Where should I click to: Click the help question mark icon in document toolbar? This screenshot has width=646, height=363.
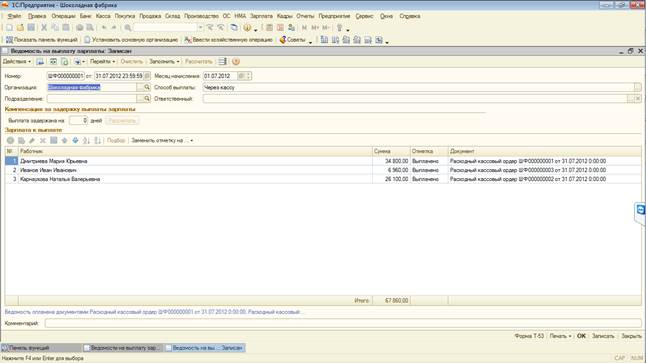coord(236,61)
